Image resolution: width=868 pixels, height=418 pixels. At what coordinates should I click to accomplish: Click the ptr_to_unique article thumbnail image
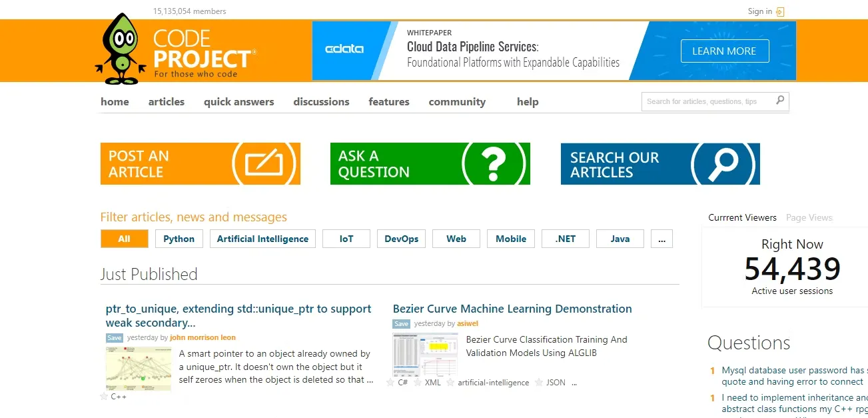[x=138, y=369]
